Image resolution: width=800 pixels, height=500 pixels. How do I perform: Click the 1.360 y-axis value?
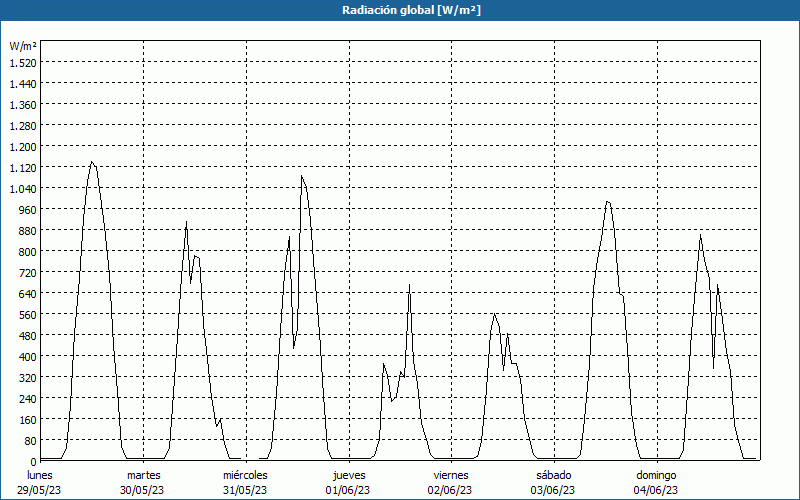click(23, 104)
